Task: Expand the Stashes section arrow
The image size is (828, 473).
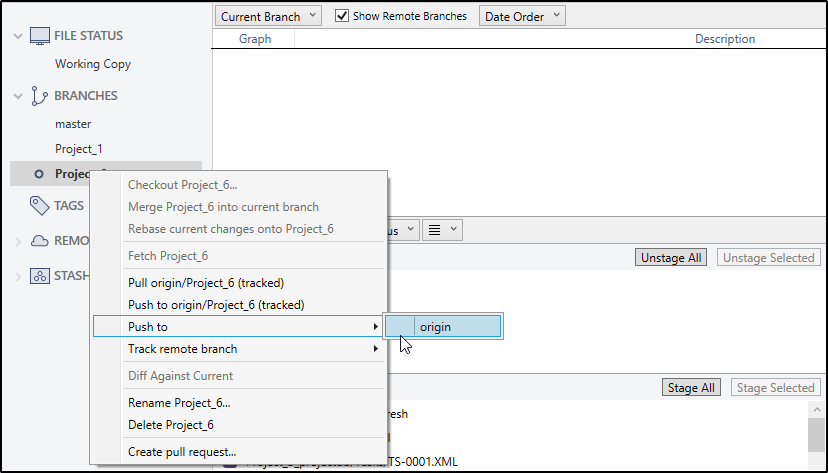Action: point(17,276)
